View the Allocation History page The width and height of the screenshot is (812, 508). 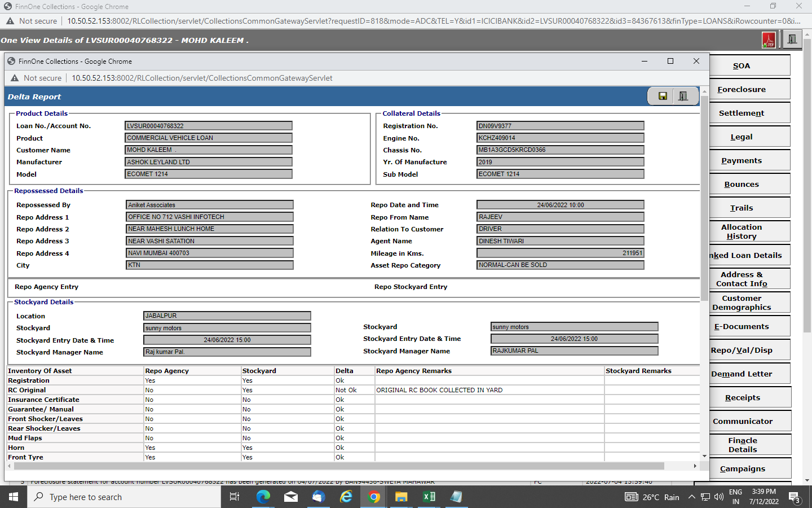tap(741, 232)
